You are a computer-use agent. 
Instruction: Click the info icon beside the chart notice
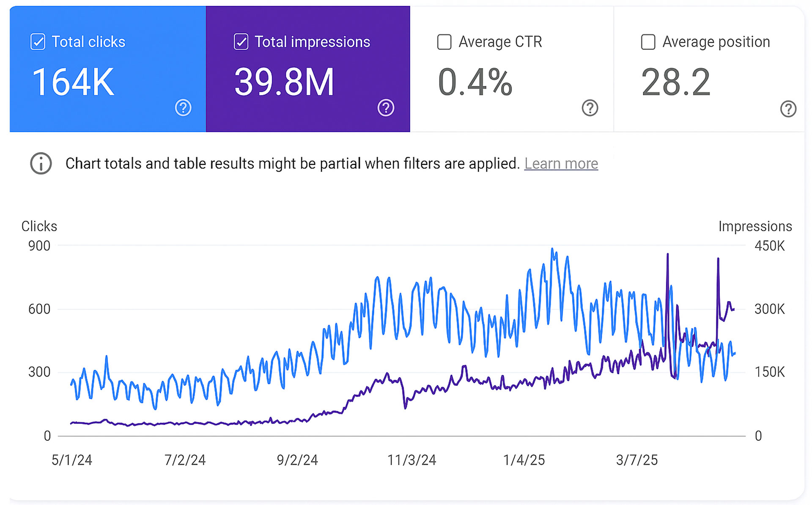coord(41,164)
